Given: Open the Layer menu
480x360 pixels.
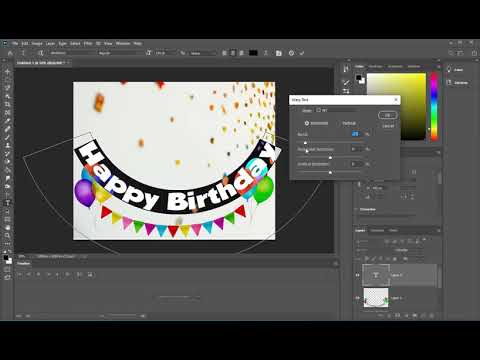Looking at the screenshot, I should 50,43.
